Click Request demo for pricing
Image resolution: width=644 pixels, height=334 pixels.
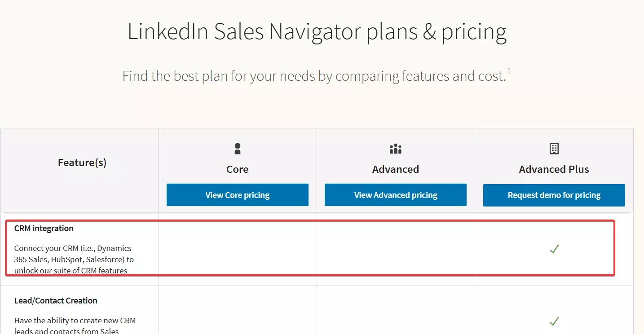[554, 195]
